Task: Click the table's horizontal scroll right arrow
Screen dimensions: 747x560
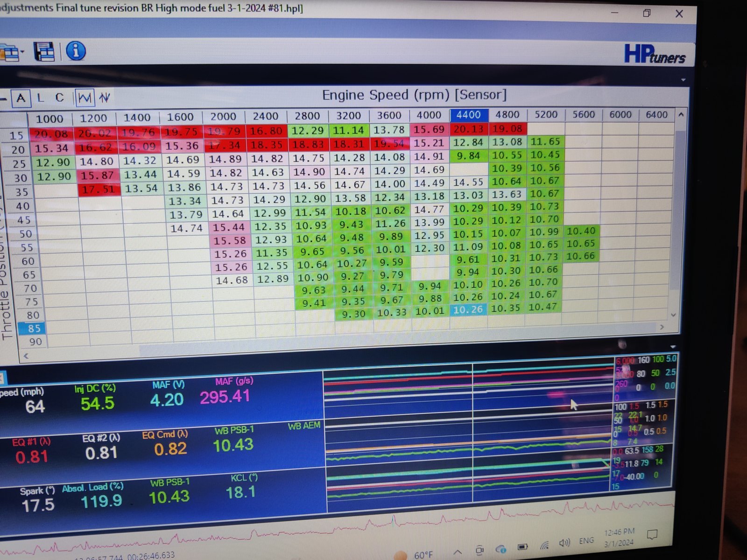Action: (x=662, y=327)
